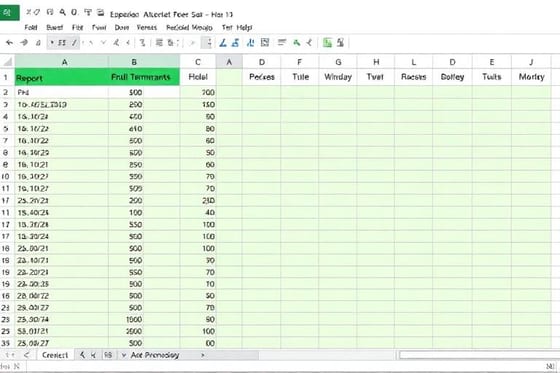Click the magnifier search icon in title bar
Image resolution: width=560 pixels, height=373 pixels.
point(62,13)
